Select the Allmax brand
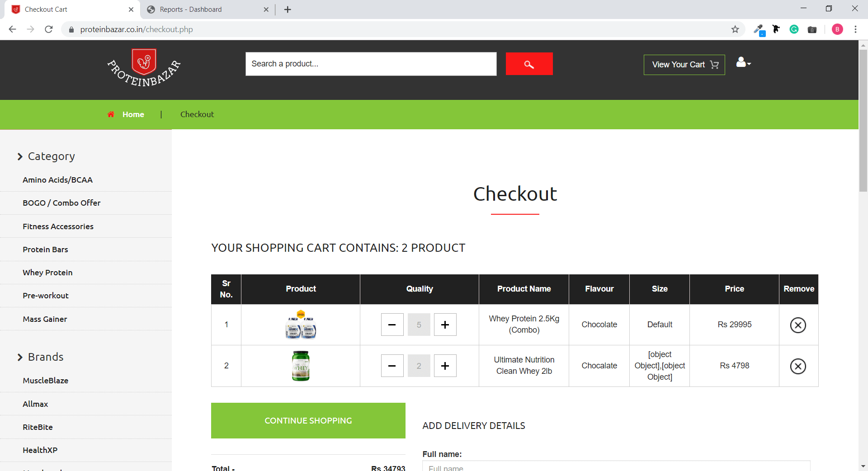This screenshot has width=868, height=471. (35, 404)
